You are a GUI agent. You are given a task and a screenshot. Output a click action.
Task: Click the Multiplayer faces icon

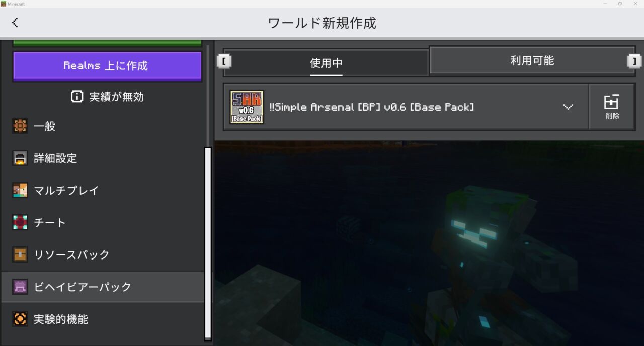20,191
